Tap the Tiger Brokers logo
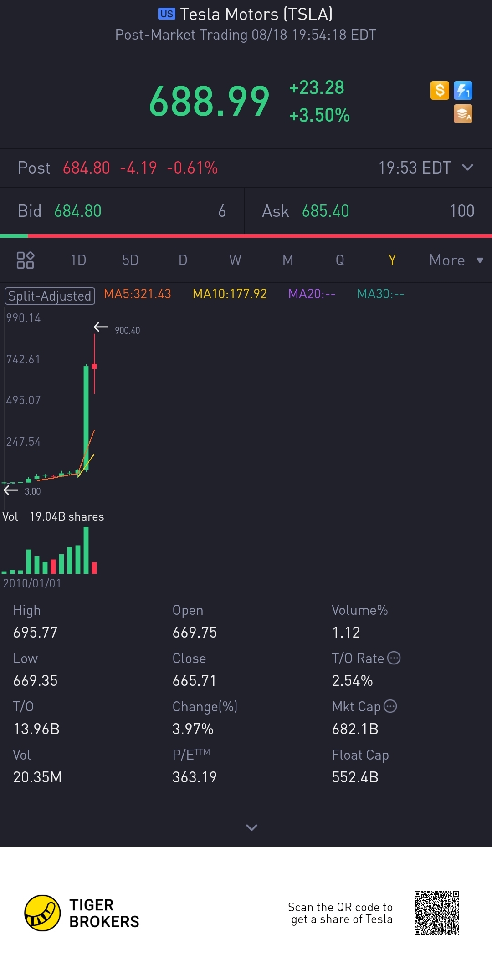 tap(82, 913)
